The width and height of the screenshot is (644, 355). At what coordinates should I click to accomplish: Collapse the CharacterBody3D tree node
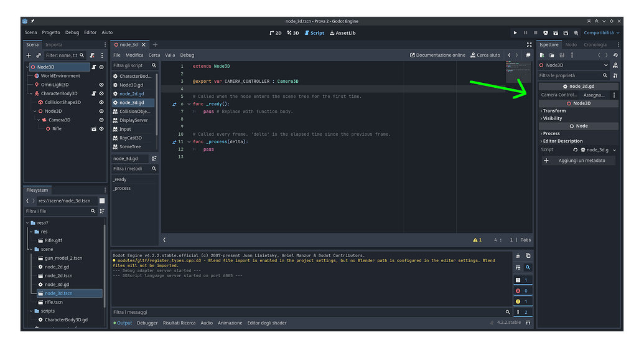31,93
